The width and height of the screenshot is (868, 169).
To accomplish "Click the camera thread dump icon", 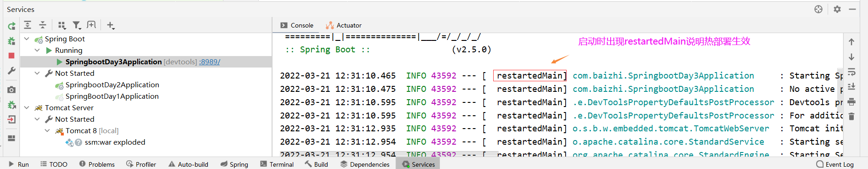I will (x=11, y=90).
